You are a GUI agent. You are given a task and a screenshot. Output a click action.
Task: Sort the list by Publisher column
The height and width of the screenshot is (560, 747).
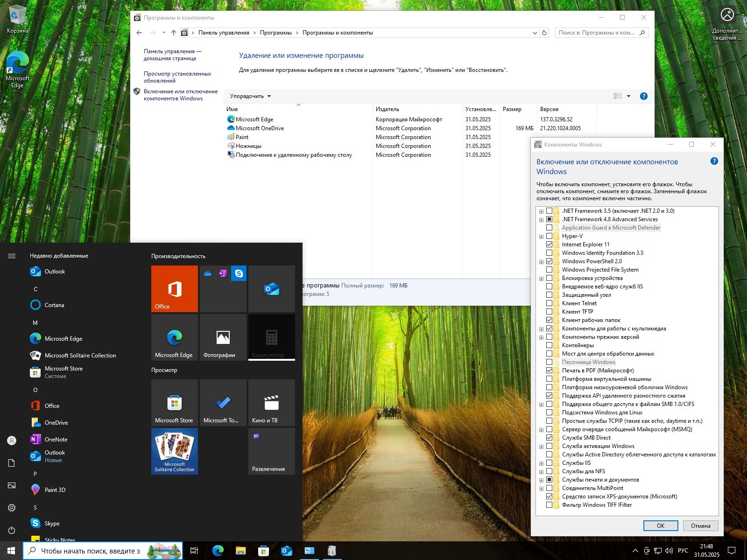pyautogui.click(x=388, y=109)
